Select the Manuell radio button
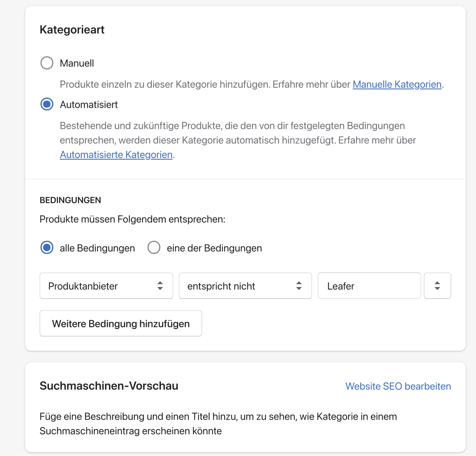 coord(47,63)
